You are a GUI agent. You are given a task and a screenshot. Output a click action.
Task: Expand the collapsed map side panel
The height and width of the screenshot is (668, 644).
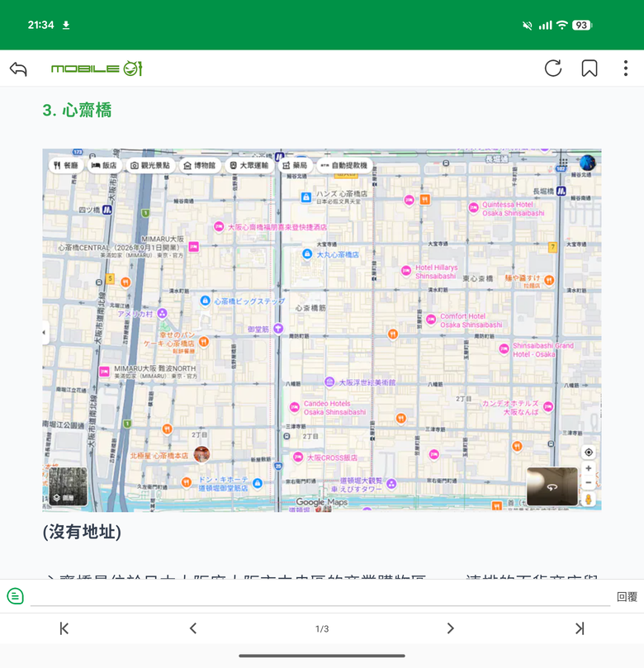pyautogui.click(x=45, y=332)
